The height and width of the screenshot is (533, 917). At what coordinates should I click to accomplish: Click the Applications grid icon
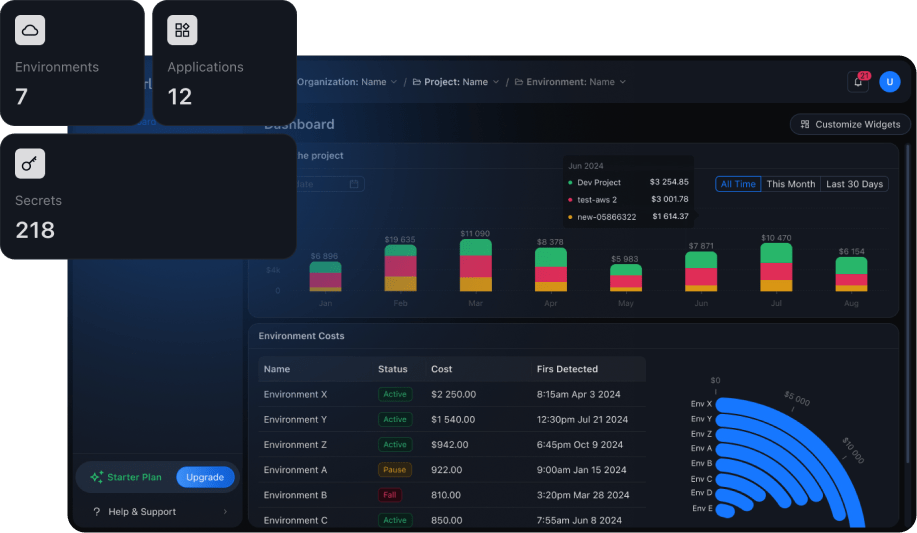coord(182,31)
